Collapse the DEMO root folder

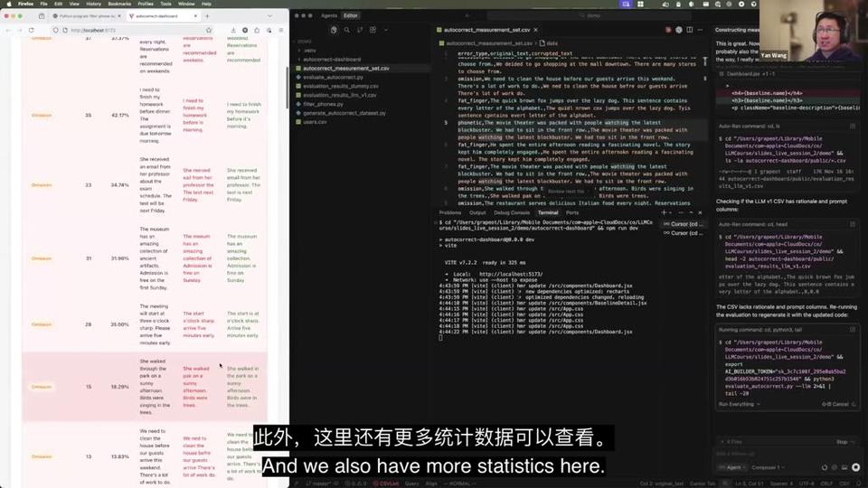tap(305, 42)
